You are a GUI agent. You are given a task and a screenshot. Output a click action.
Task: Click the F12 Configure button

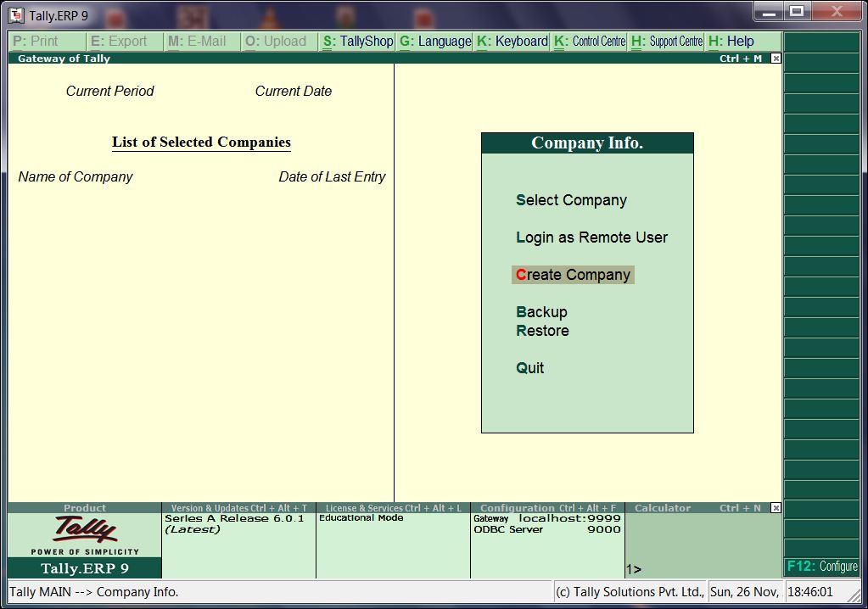821,567
